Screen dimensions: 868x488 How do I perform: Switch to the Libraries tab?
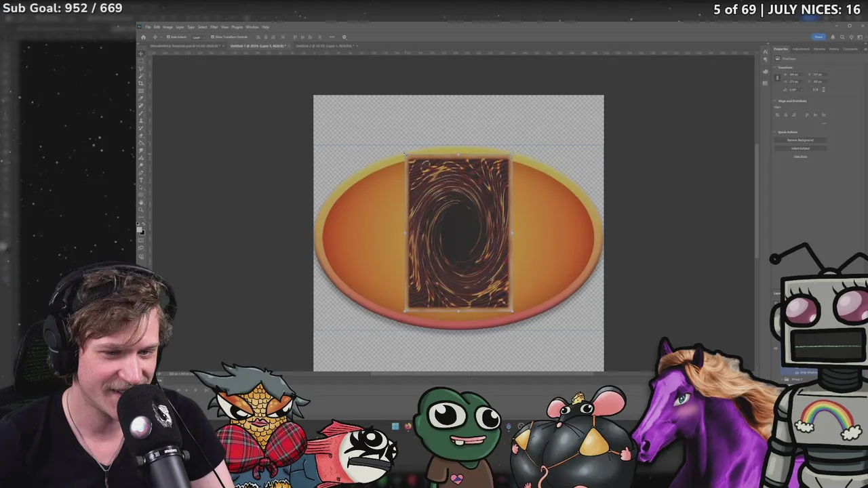[x=819, y=49]
